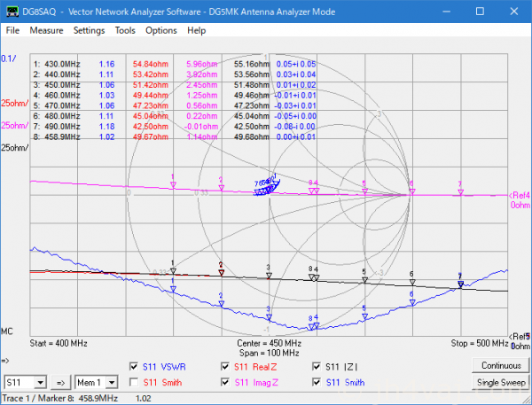This screenshot has width=532, height=405.
Task: Select marker 7 triangle on magenta ImagZ trace
Action: click(x=458, y=190)
